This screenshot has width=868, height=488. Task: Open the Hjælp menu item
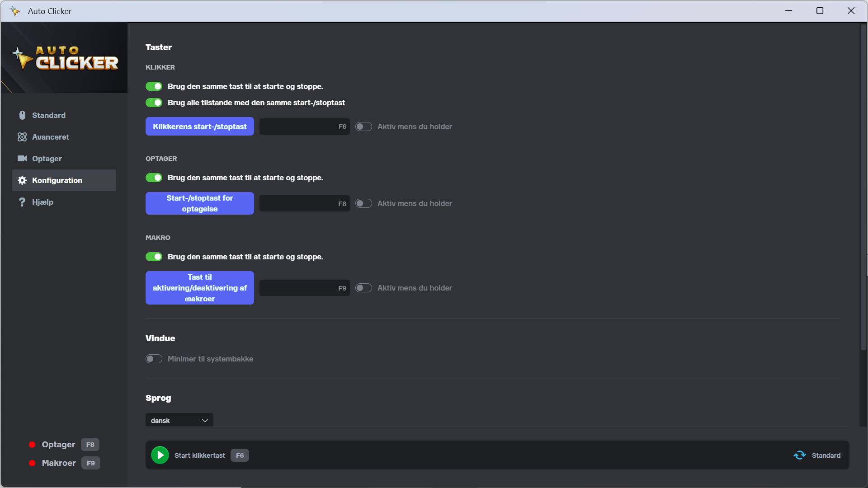43,202
